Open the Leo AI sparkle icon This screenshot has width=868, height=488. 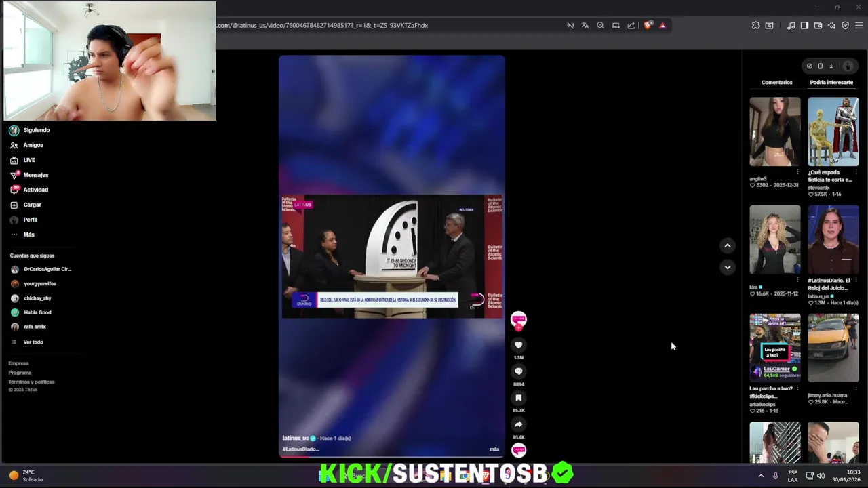point(831,25)
